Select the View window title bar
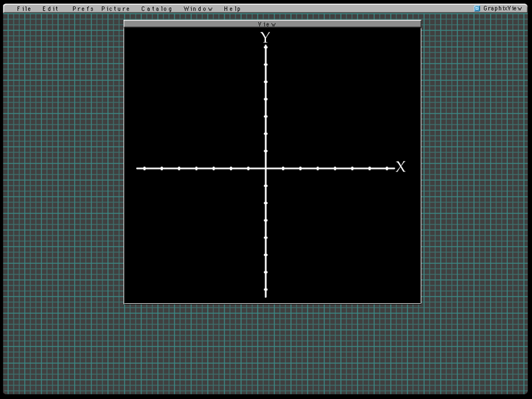The width and height of the screenshot is (532, 399). (272, 24)
